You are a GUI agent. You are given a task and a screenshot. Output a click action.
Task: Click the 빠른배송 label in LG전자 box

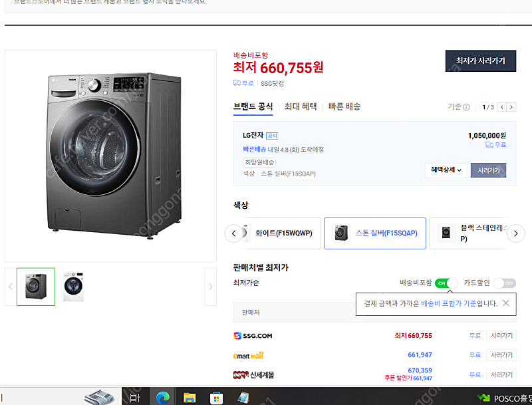pyautogui.click(x=254, y=149)
